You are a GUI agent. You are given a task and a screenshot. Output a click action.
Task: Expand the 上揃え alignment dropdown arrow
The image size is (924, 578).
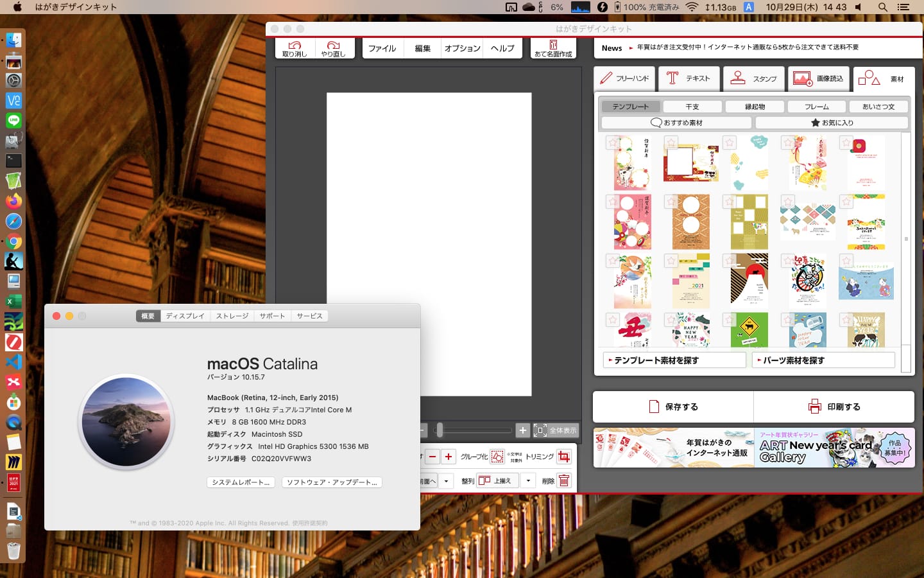click(527, 480)
